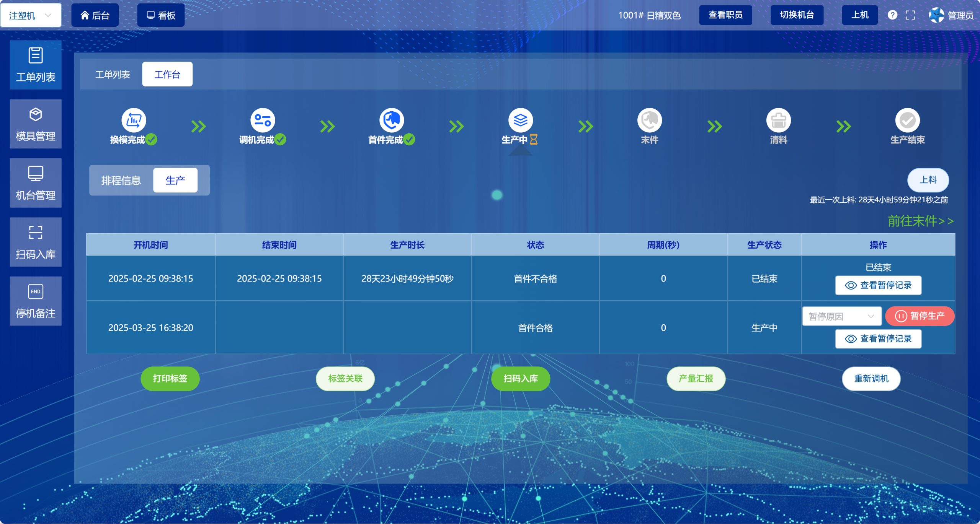Switch to the 工单列表 tab
The height and width of the screenshot is (524, 980).
click(113, 74)
